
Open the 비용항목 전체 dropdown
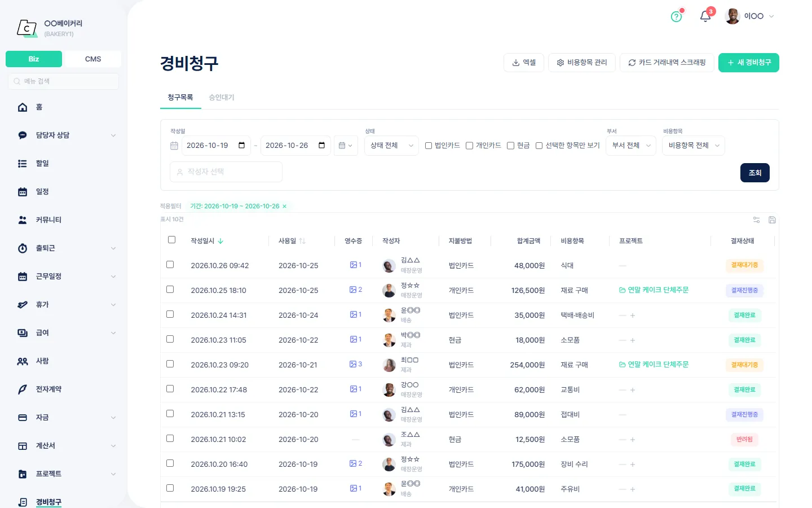[x=694, y=146]
